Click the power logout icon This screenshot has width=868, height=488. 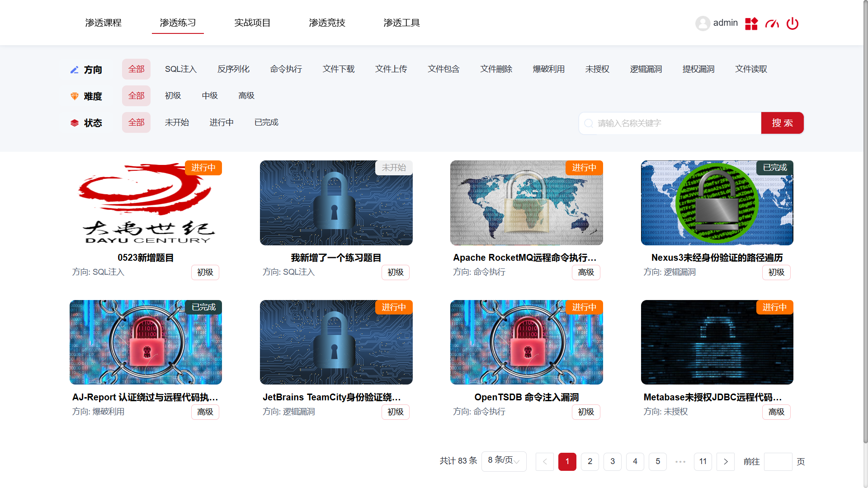click(793, 23)
